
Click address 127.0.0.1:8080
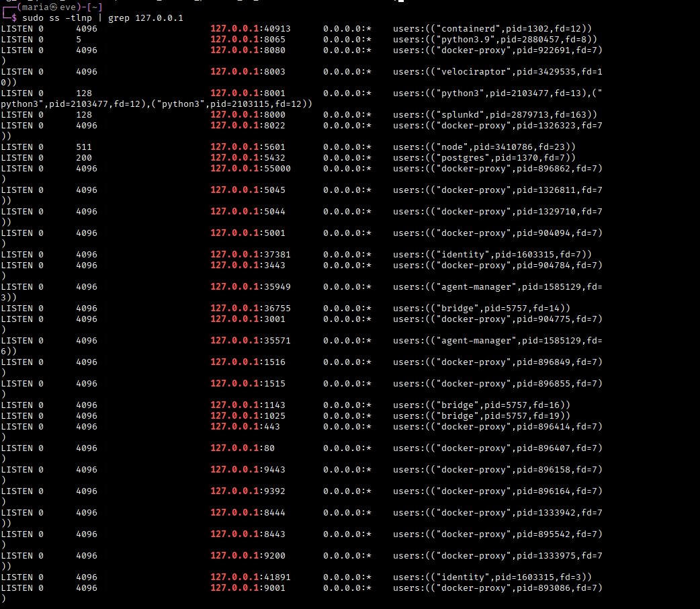(248, 50)
